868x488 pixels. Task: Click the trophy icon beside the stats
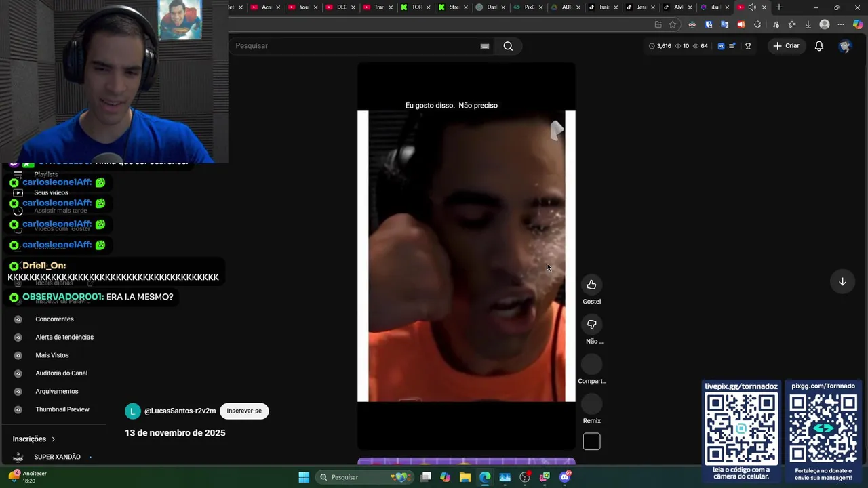click(748, 46)
